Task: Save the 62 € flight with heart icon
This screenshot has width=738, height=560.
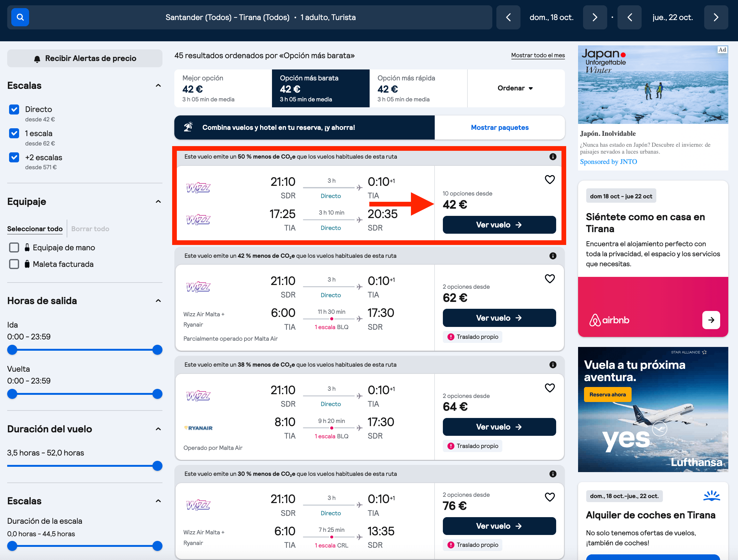Action: (550, 278)
